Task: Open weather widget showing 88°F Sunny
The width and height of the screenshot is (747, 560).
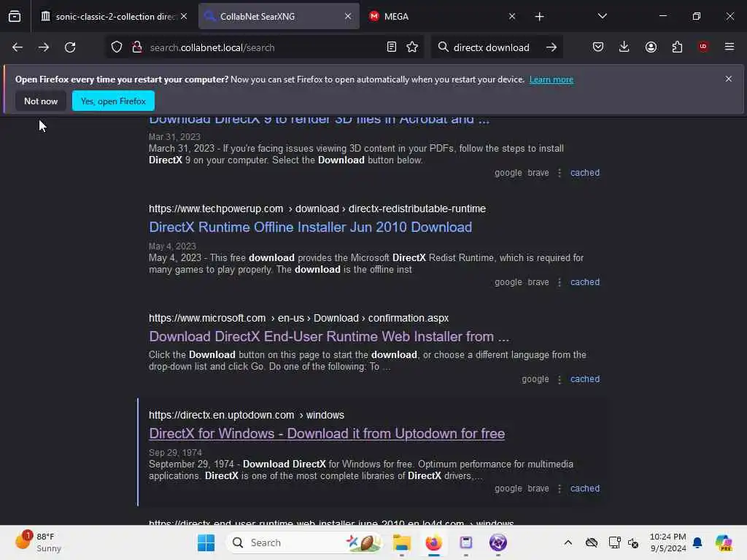Action: click(39, 542)
